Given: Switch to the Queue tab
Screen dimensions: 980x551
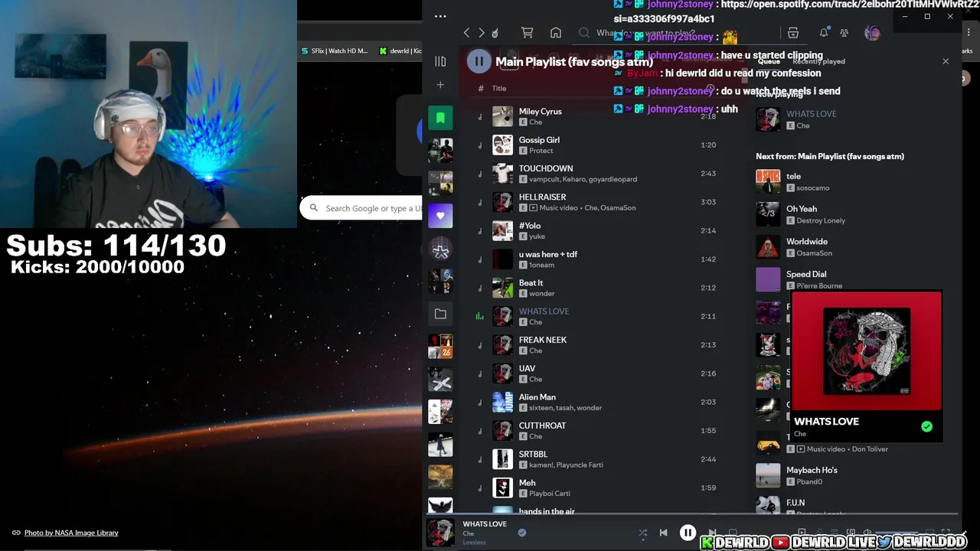Looking at the screenshot, I should [768, 61].
